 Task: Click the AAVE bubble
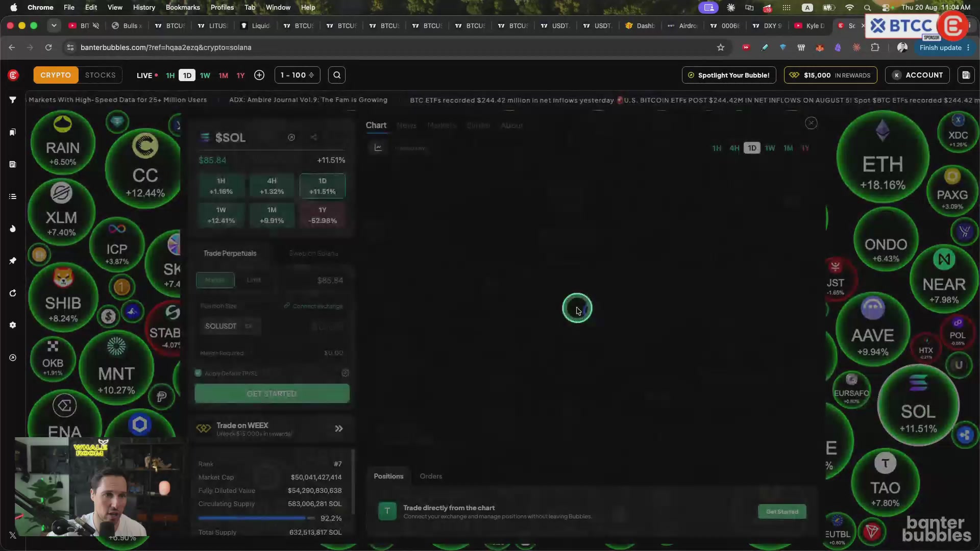click(873, 330)
